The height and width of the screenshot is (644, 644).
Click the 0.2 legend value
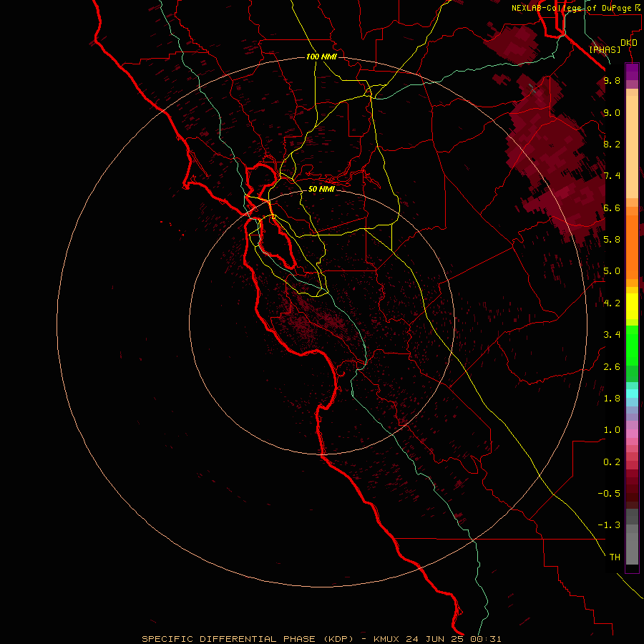click(x=612, y=462)
